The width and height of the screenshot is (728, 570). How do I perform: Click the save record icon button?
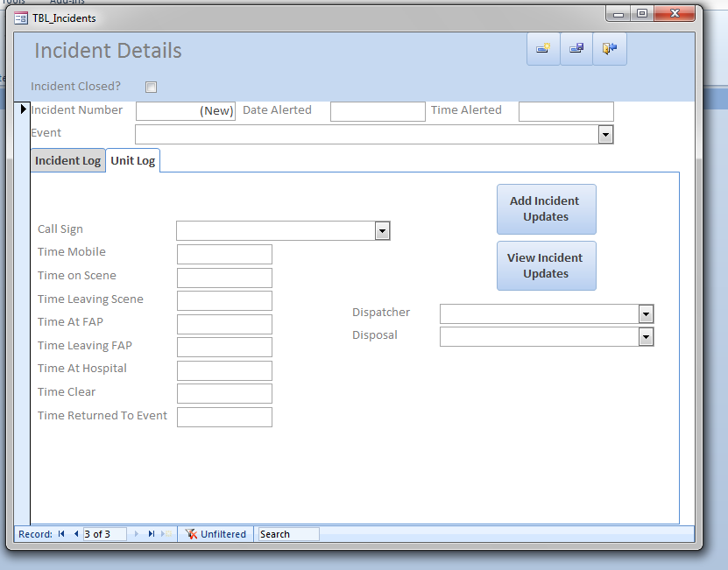[x=576, y=48]
